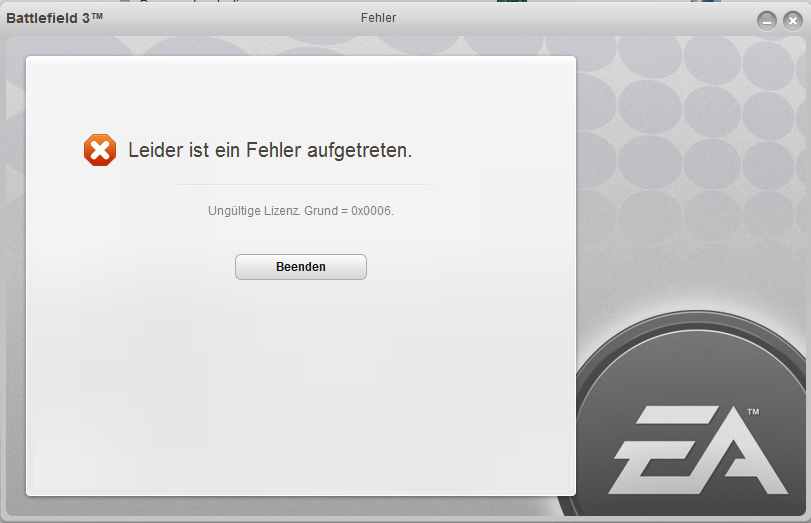The height and width of the screenshot is (523, 811).
Task: Click the Beenden button
Action: 301,267
